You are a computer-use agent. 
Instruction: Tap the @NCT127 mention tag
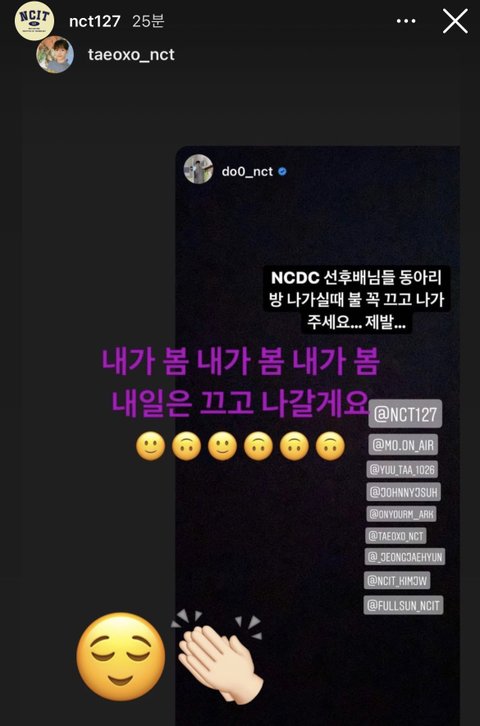click(x=405, y=413)
